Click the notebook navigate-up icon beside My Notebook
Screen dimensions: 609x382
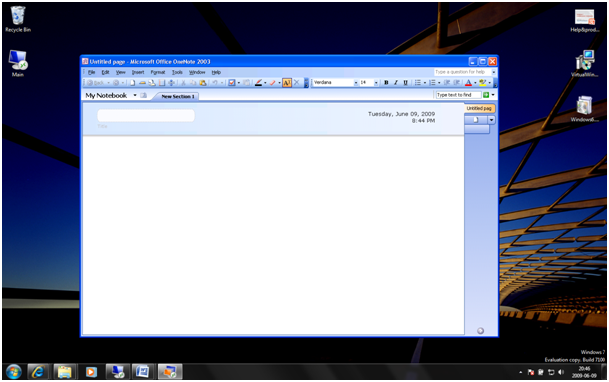[143, 96]
